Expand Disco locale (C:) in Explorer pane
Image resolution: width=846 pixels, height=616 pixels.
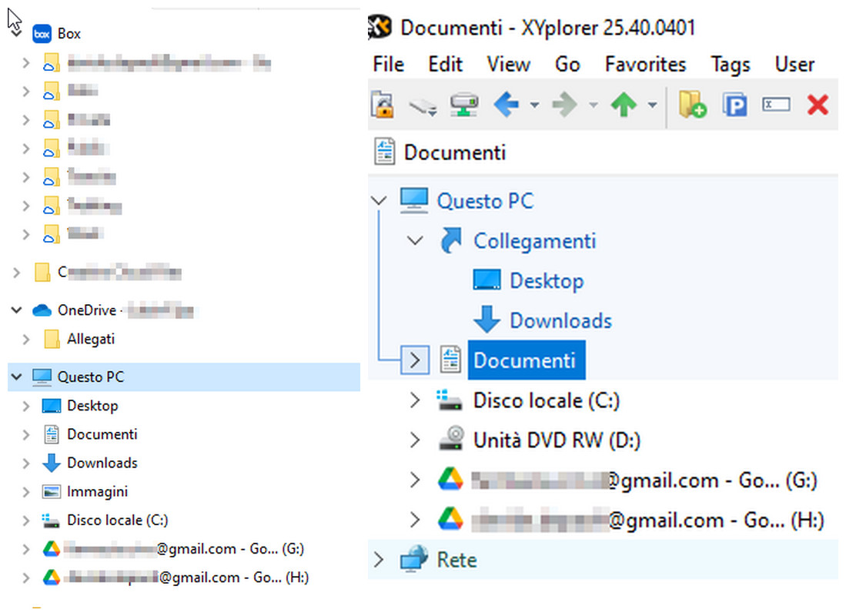25,521
